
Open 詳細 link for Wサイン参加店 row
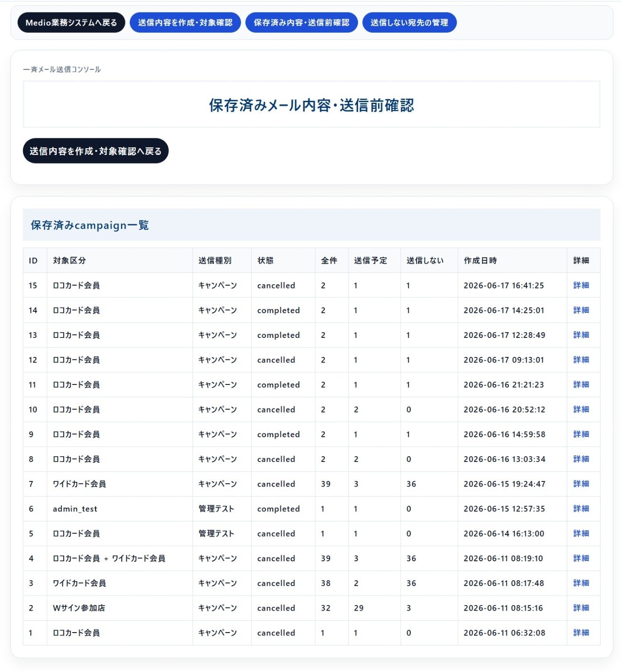point(581,608)
